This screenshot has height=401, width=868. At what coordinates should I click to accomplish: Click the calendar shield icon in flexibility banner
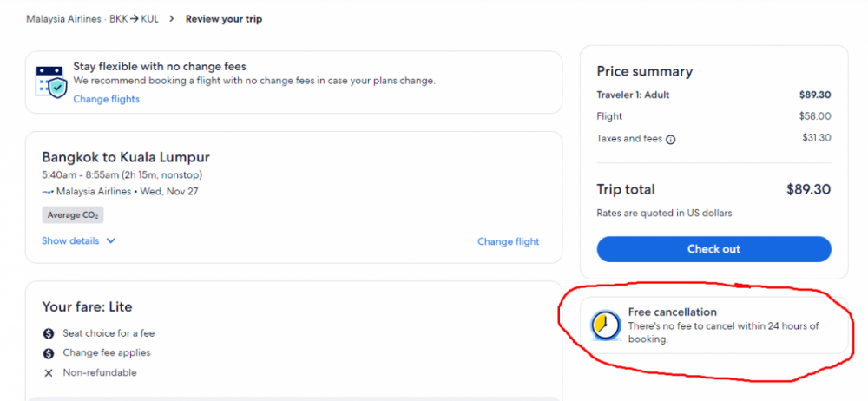coord(51,82)
